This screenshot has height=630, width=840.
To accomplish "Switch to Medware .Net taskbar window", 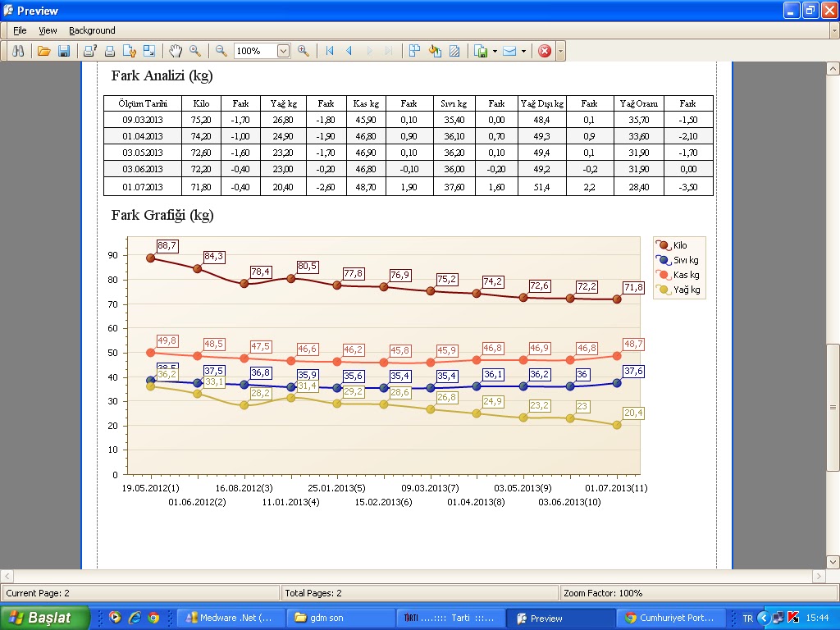I will point(230,618).
